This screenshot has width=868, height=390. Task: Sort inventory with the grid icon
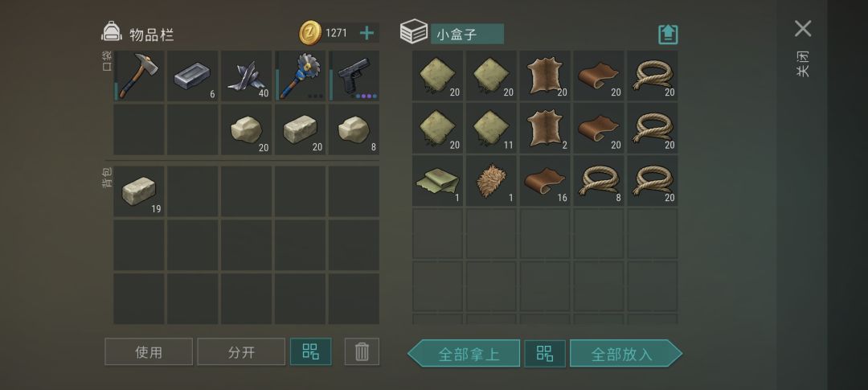(310, 351)
